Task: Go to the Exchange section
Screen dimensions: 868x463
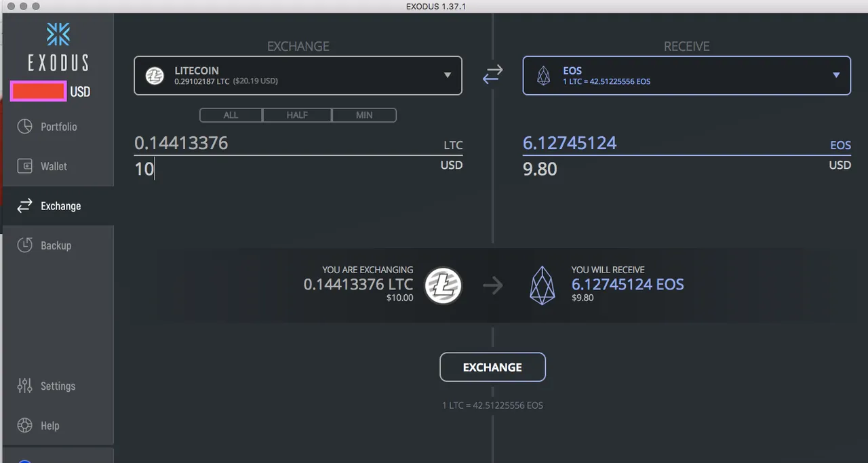Action: pyautogui.click(x=58, y=206)
